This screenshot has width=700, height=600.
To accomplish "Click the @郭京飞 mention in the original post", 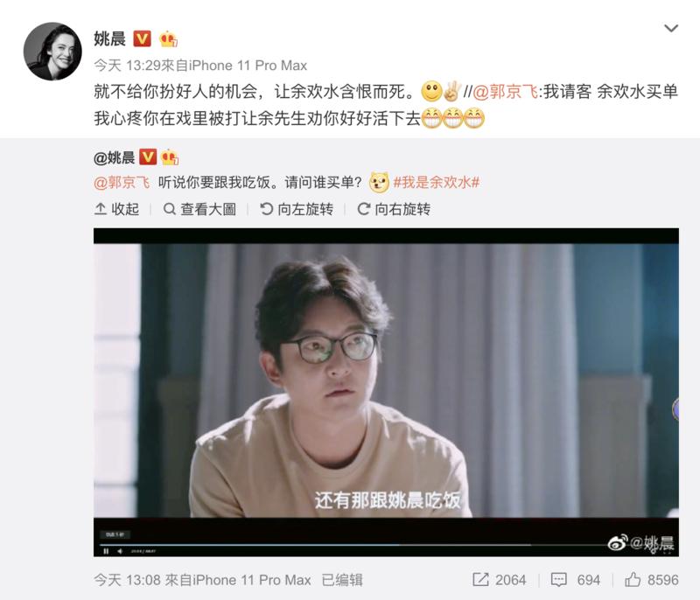I will [x=122, y=183].
